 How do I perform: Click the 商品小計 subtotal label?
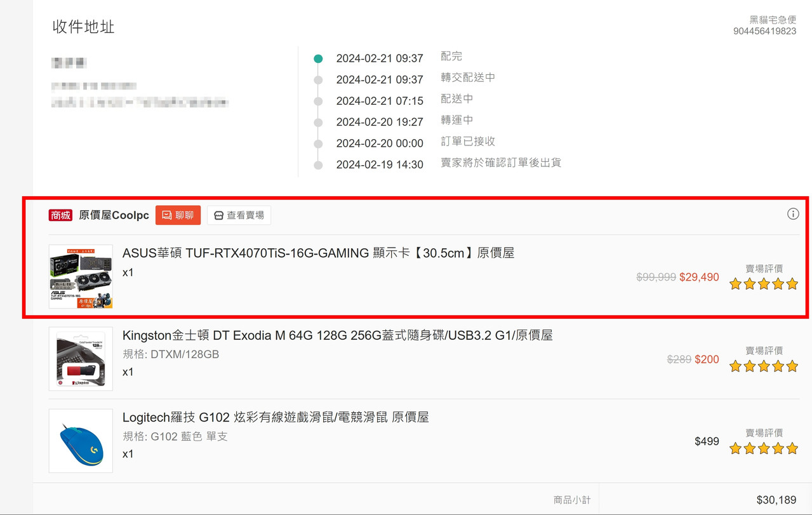pos(572,500)
